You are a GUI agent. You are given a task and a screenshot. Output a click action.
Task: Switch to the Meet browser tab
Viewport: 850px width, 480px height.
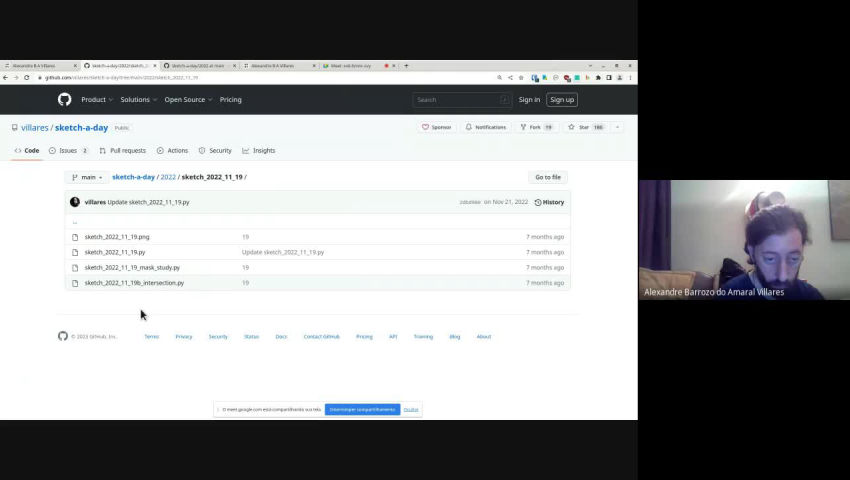coord(351,66)
